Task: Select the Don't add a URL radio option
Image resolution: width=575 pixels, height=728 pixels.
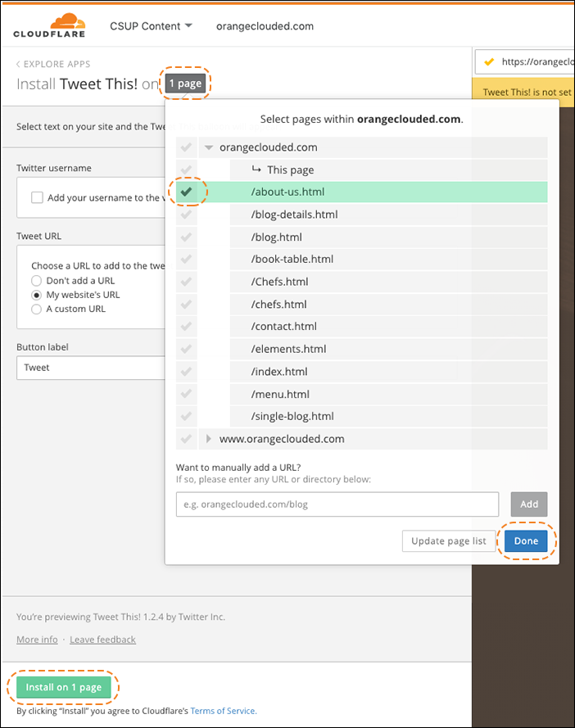Action: tap(36, 281)
